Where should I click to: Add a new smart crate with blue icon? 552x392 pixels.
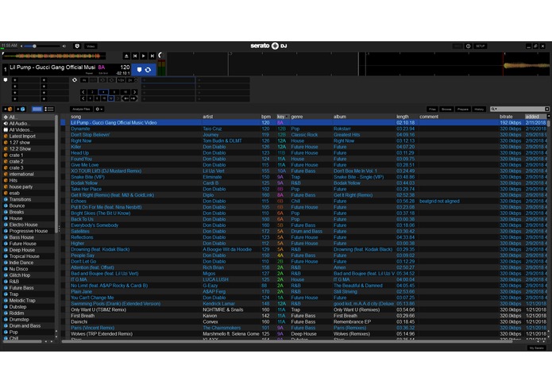[x=21, y=110]
